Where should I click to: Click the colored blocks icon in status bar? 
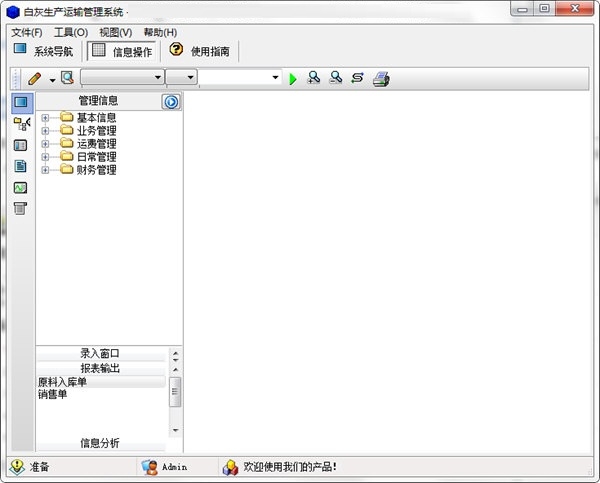230,467
